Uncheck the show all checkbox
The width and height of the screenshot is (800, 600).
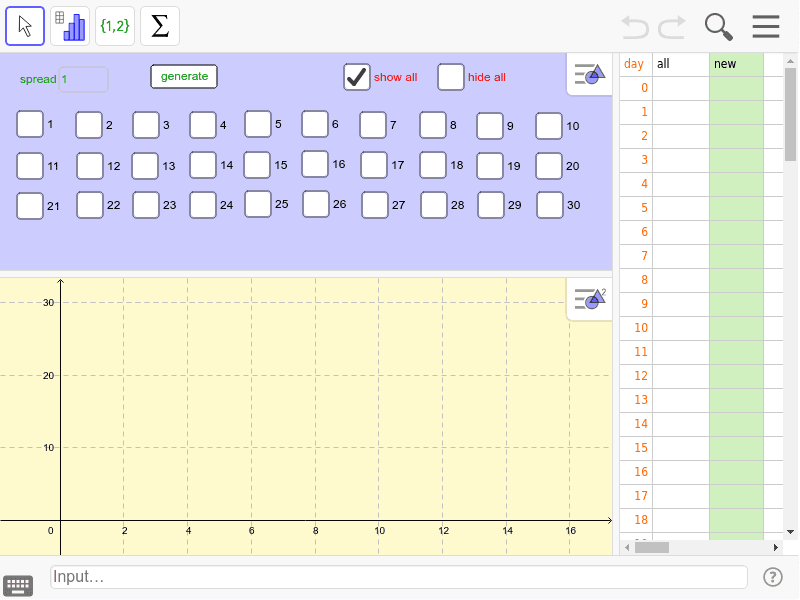357,77
